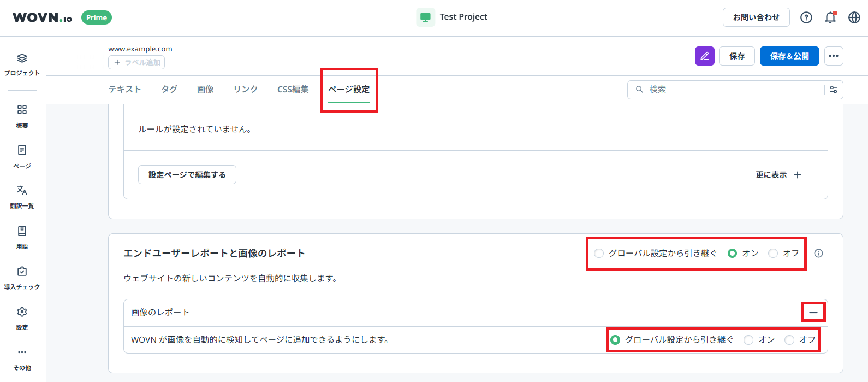Viewport: 868px width, 382px height.
Task: Click the 保存&公開 button
Action: [789, 56]
